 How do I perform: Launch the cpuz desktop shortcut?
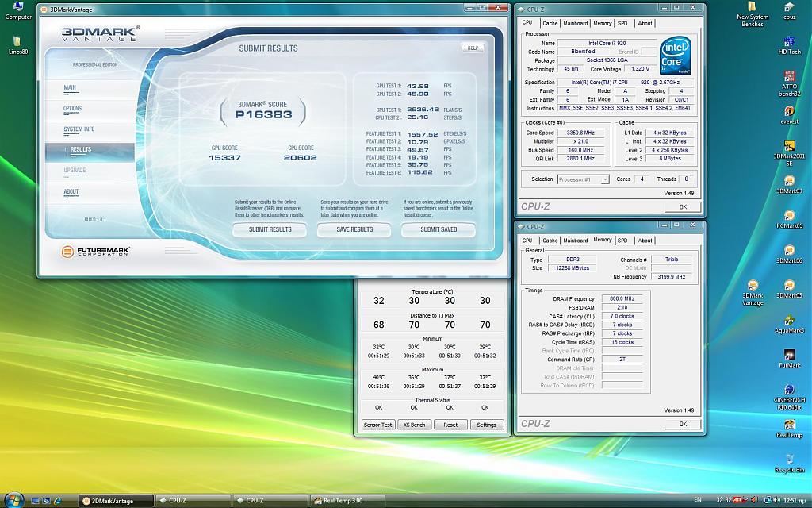tap(789, 10)
